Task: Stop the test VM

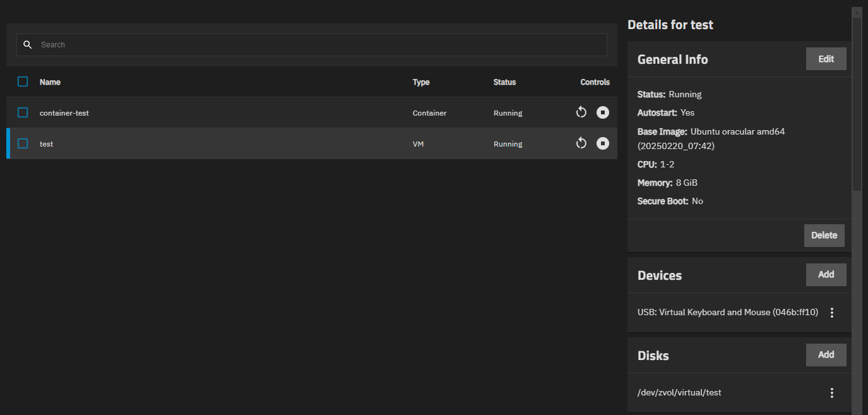Action: pyautogui.click(x=603, y=143)
